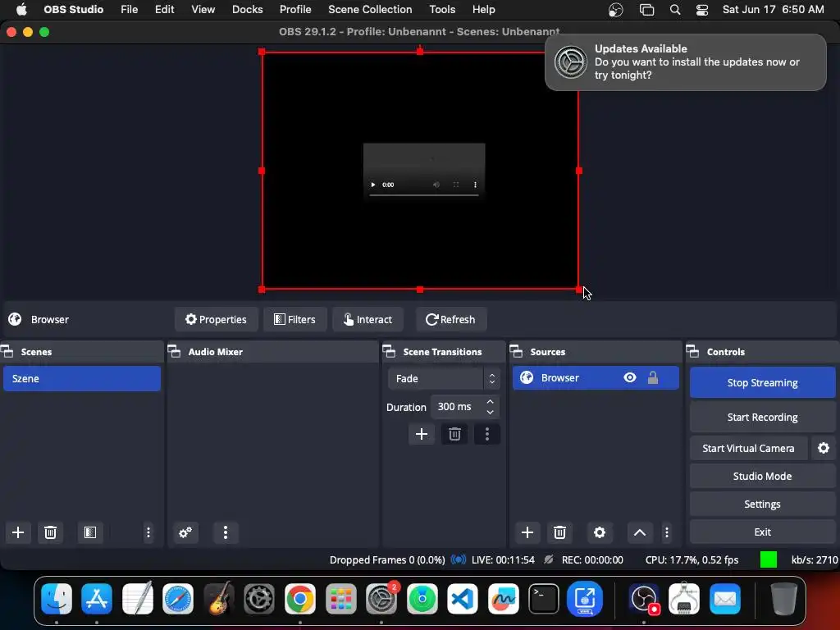Screen dimensions: 840x630
Task: Undock the Sources panel float icon
Action: pos(516,351)
